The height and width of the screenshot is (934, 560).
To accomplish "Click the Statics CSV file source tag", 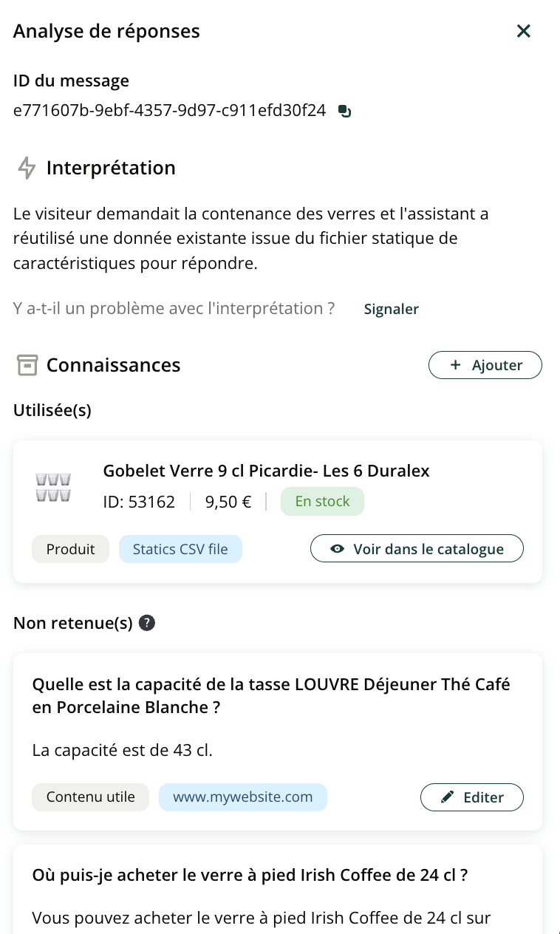I will (180, 549).
